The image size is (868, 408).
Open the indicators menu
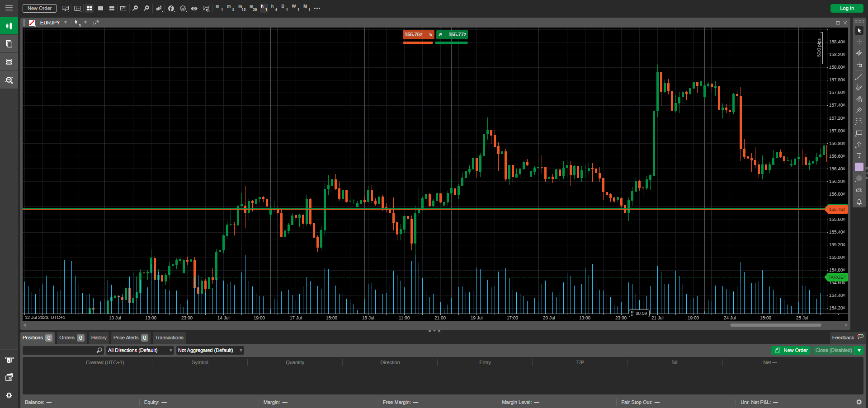click(171, 9)
